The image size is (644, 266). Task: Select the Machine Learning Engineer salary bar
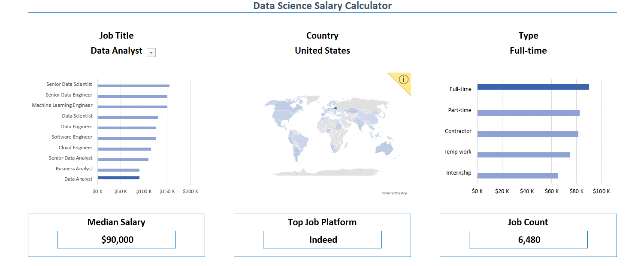tap(133, 105)
